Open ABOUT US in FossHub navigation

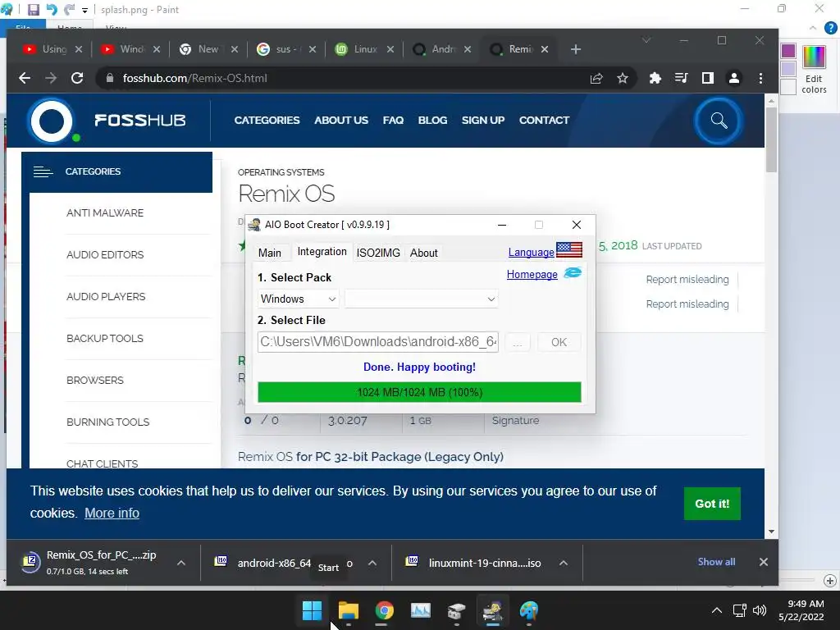[341, 121]
